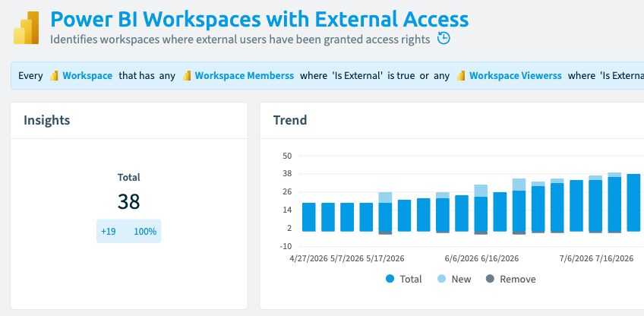Select the Insights panel heading
The width and height of the screenshot is (644, 316).
[47, 120]
